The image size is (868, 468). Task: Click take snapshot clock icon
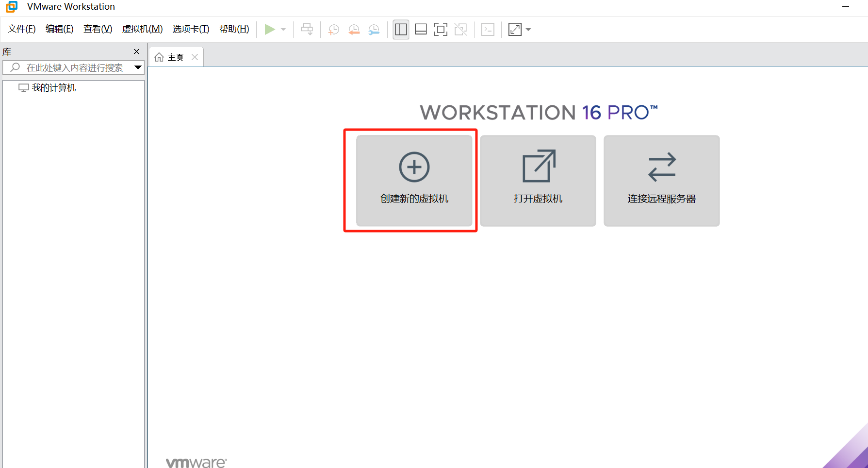334,30
